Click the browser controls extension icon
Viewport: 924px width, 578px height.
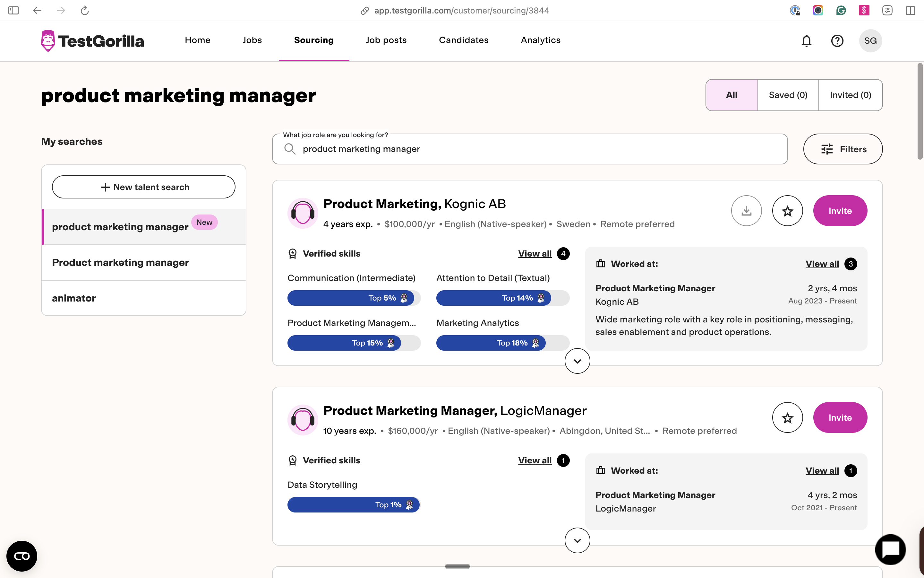click(x=887, y=10)
